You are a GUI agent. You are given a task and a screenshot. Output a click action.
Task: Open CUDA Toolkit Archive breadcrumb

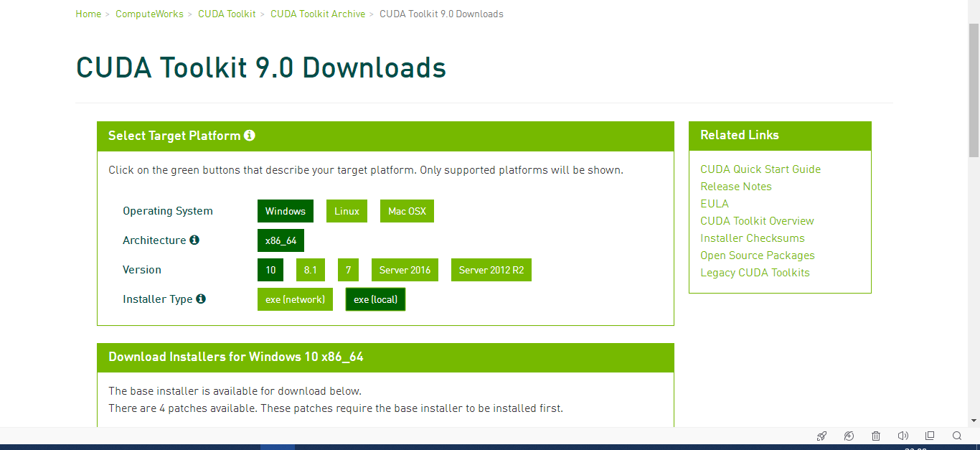pyautogui.click(x=318, y=14)
